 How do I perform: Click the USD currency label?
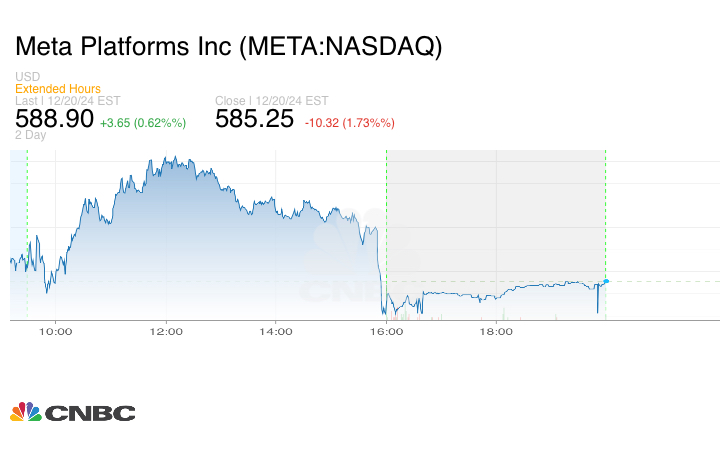[27, 77]
